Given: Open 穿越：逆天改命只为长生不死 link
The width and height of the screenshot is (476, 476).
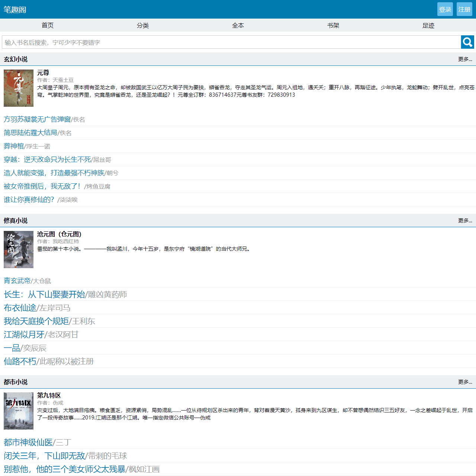Looking at the screenshot, I should (x=47, y=159).
